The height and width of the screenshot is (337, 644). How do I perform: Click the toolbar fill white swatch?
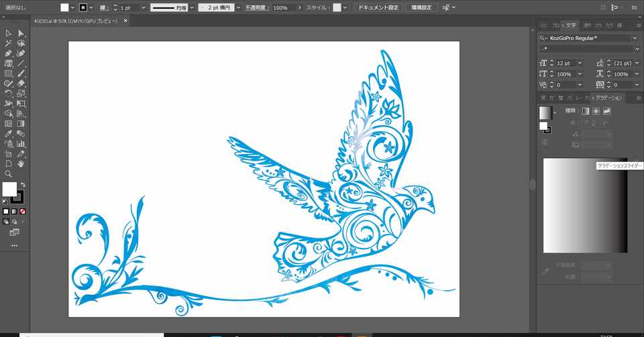pyautogui.click(x=9, y=189)
